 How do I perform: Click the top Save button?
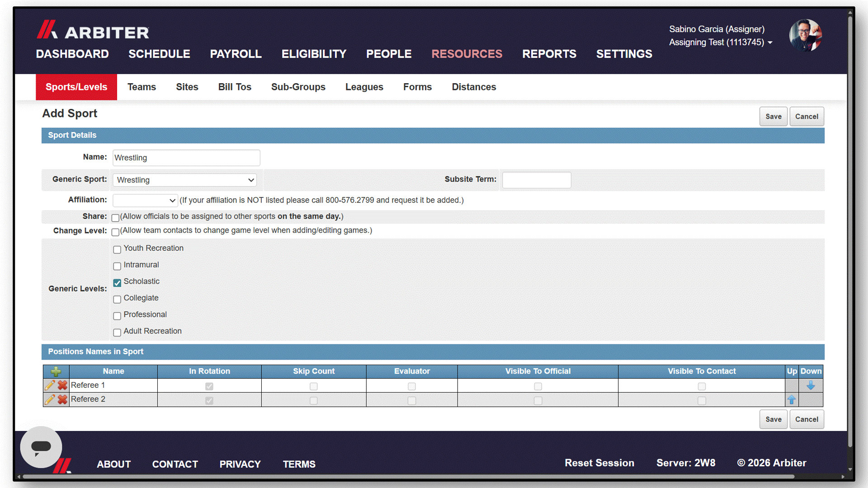coord(774,117)
